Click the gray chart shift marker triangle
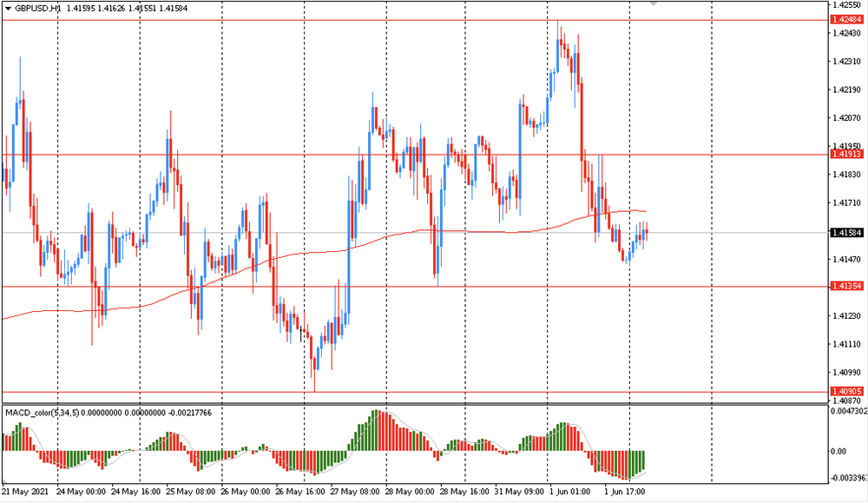Viewport: 868px width, 503px height. click(x=654, y=3)
